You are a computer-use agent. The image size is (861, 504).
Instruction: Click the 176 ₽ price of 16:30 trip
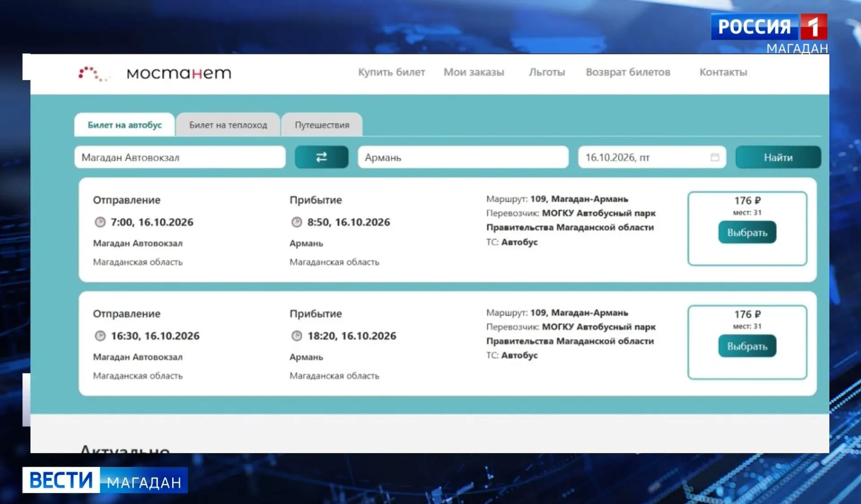pos(747,314)
